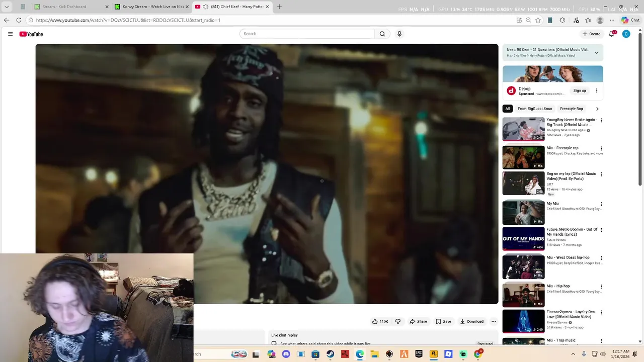Open taskbar clock showing 12:17 AM
The height and width of the screenshot is (362, 644).
(621, 354)
